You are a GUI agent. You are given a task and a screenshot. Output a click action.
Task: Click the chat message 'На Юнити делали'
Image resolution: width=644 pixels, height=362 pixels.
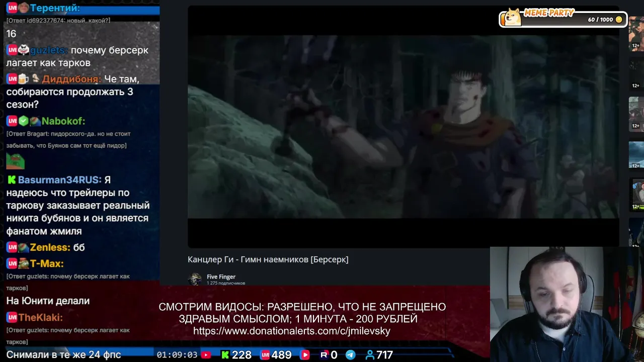(48, 301)
